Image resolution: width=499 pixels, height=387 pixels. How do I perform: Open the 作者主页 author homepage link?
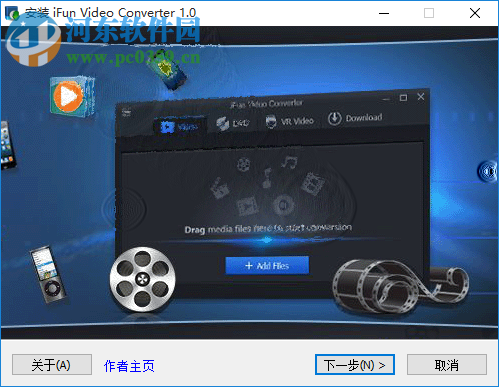click(x=129, y=366)
